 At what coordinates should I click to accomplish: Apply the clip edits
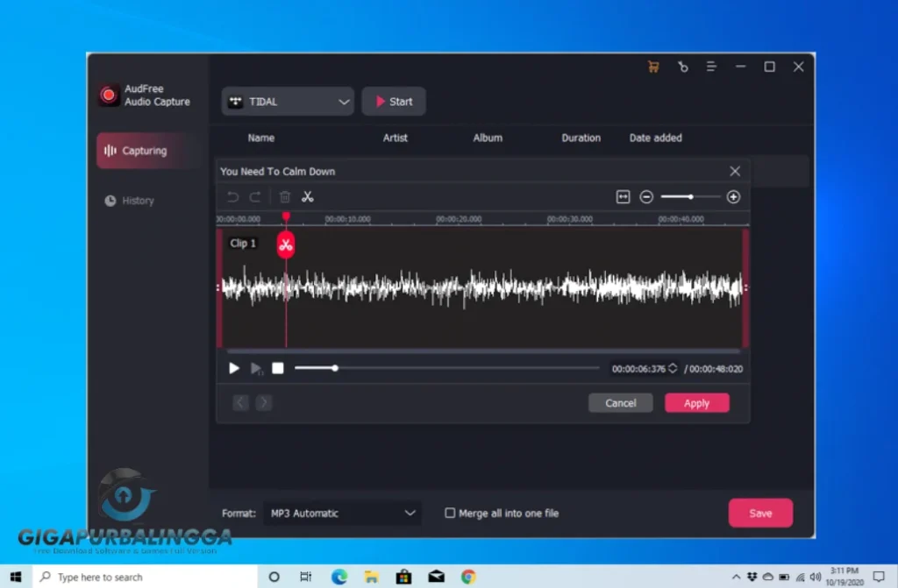696,402
